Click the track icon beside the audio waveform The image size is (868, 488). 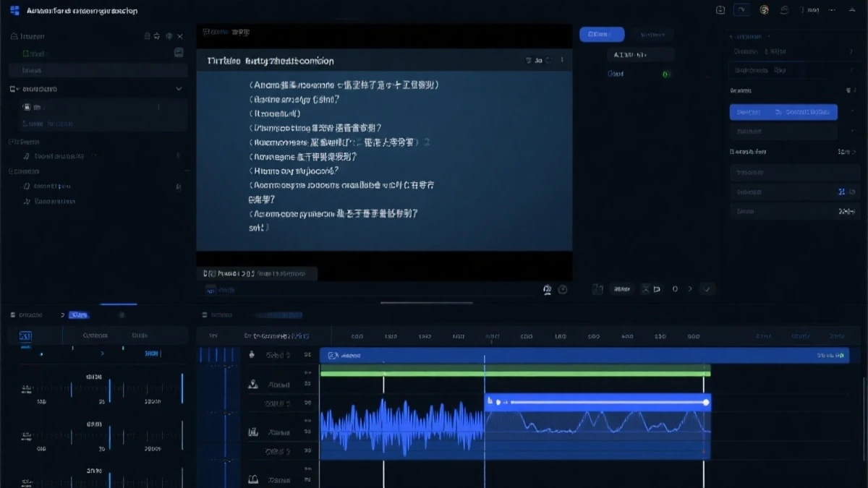pos(254,432)
